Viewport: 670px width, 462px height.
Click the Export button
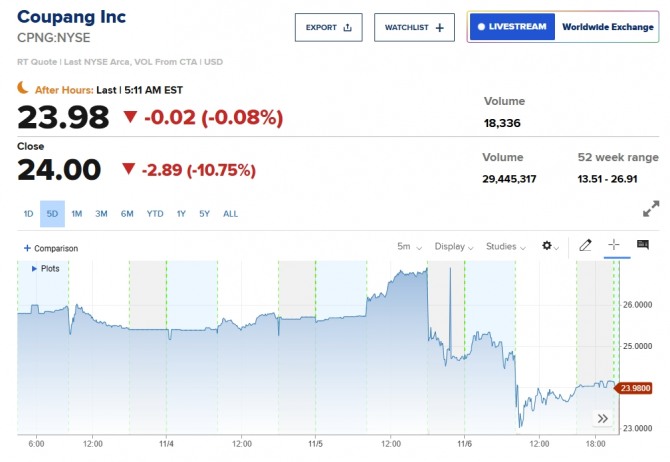[x=328, y=28]
